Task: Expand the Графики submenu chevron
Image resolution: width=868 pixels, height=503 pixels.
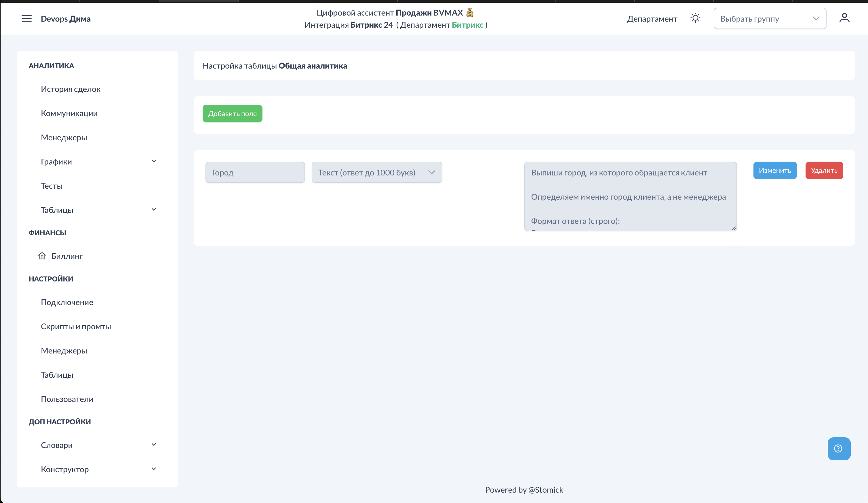Action: click(x=154, y=161)
